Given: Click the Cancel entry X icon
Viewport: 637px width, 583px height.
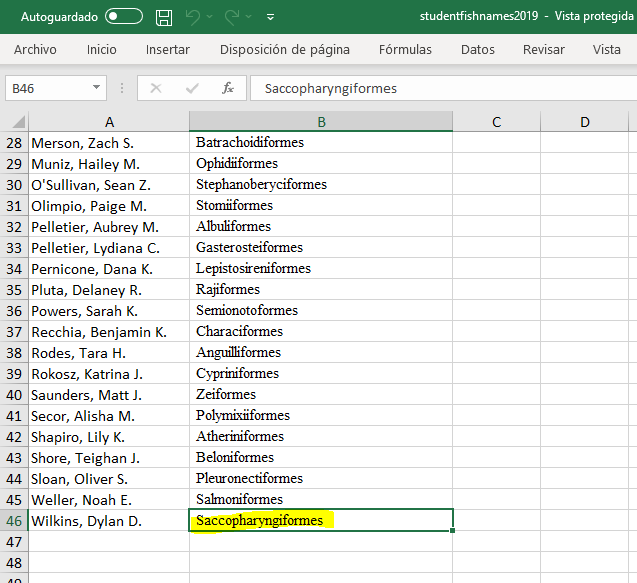Looking at the screenshot, I should [x=155, y=88].
